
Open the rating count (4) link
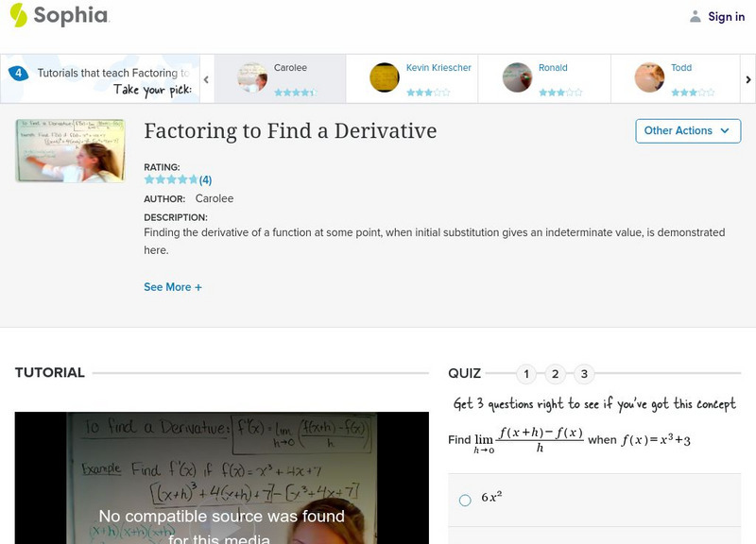point(205,179)
